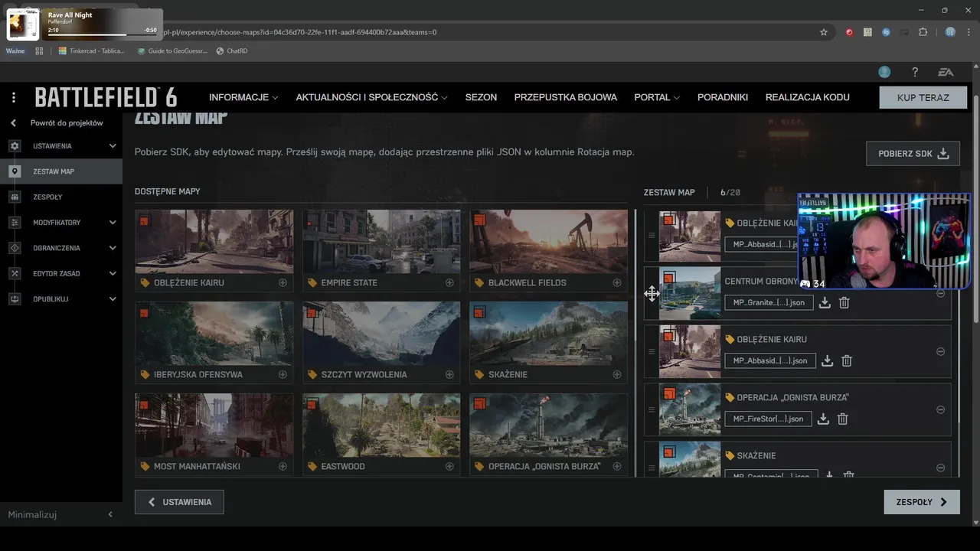Add Iberyjska Ofensywa map with plus icon
The height and width of the screenshot is (551, 980).
283,374
